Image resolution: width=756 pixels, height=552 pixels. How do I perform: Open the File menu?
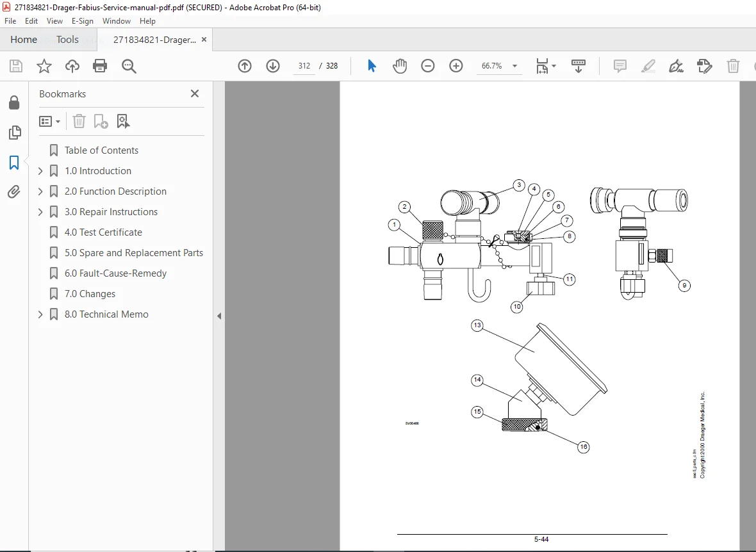10,21
